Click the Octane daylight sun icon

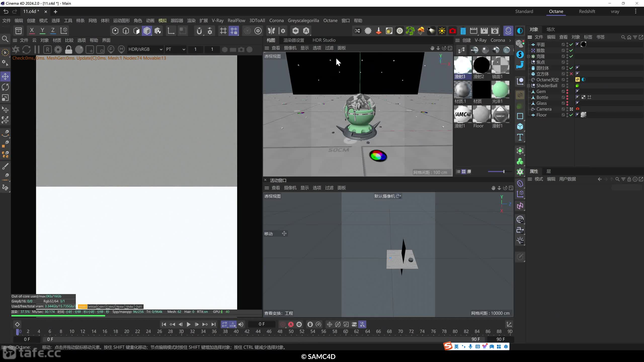442,31
